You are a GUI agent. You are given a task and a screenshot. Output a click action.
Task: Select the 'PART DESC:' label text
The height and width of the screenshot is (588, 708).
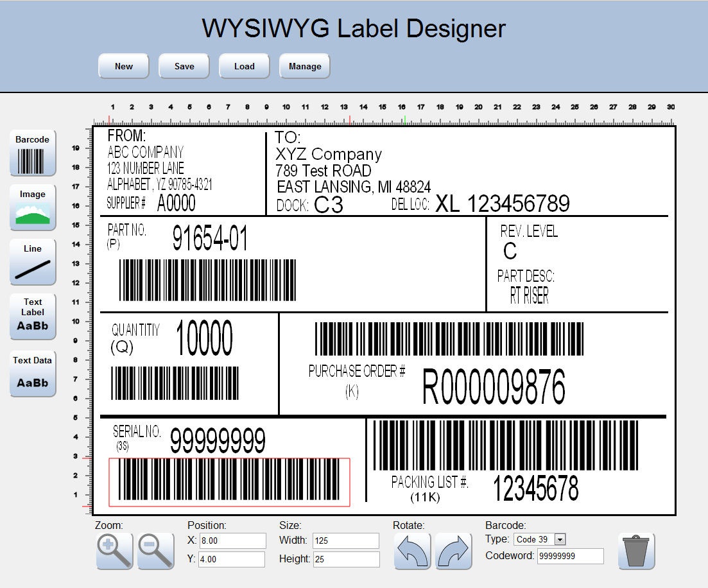pyautogui.click(x=526, y=276)
